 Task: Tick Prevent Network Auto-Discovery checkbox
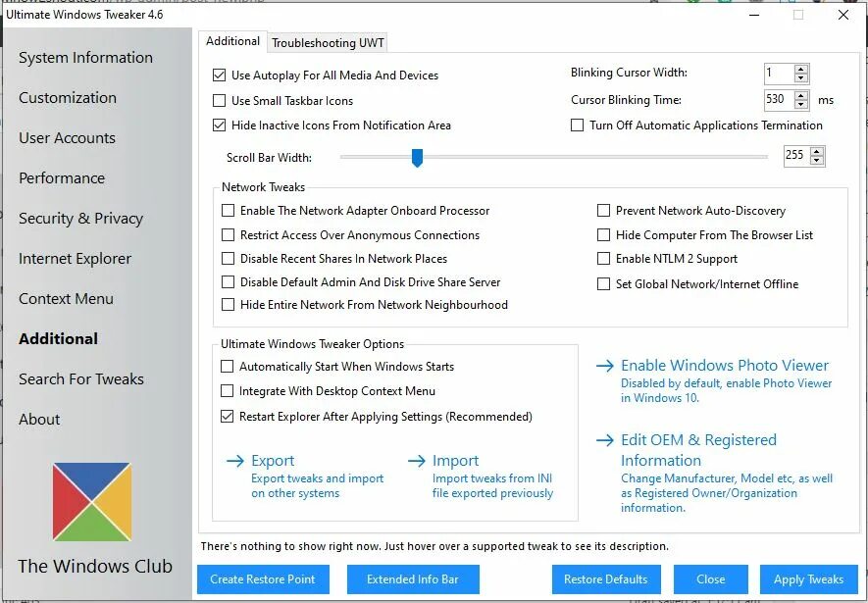click(x=604, y=211)
